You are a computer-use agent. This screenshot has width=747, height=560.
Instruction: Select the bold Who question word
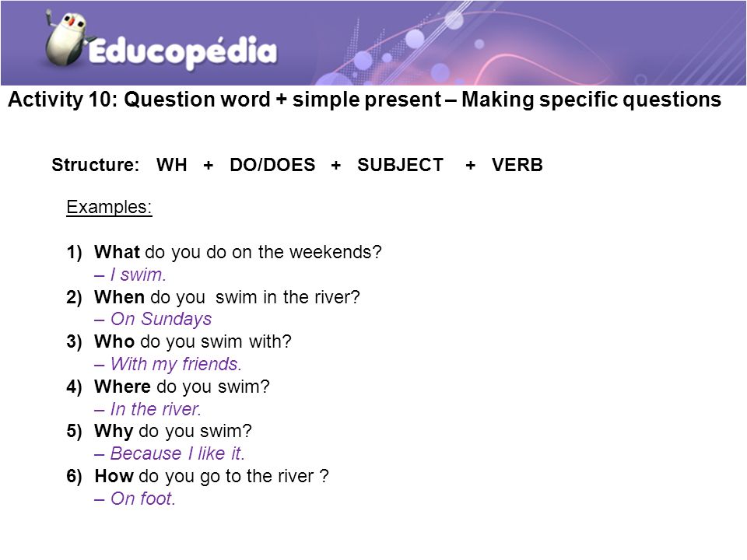point(114,341)
